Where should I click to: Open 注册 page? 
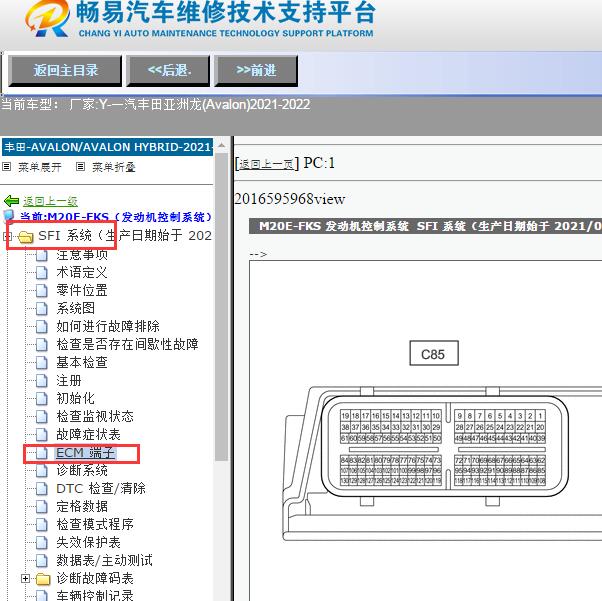pos(69,381)
